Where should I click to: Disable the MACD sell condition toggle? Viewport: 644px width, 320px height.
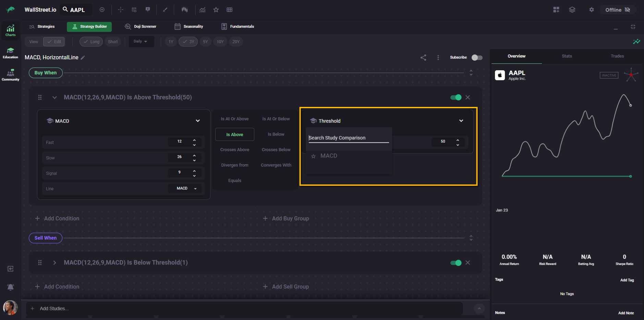(x=456, y=263)
